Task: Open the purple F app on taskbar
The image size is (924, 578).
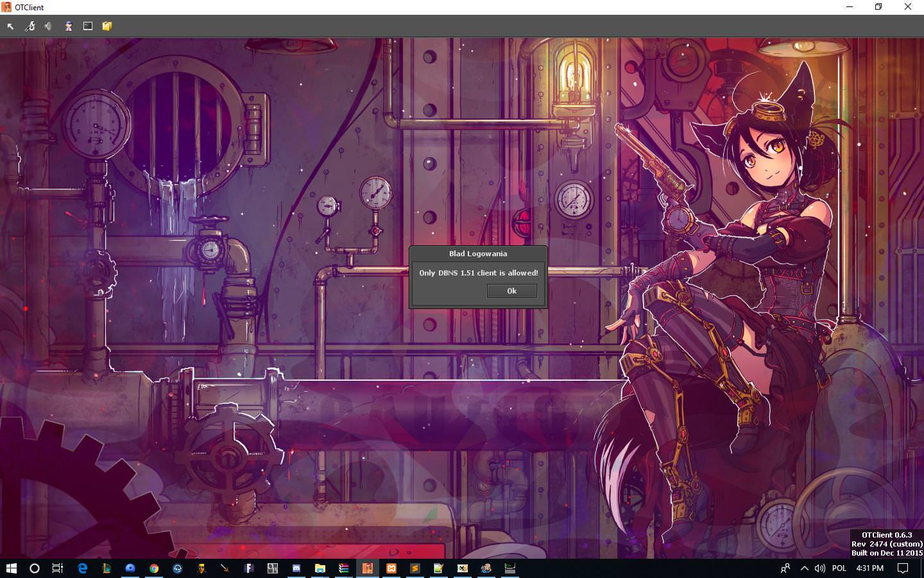Action: pyautogui.click(x=249, y=568)
